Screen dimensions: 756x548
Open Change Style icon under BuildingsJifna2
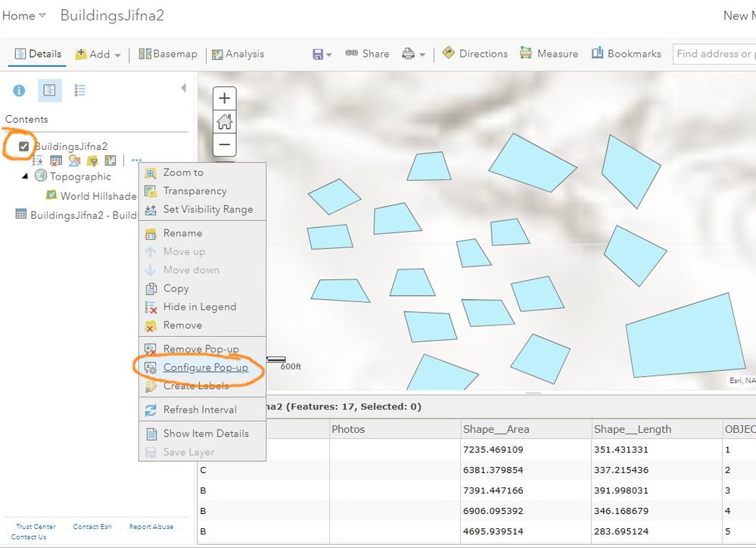(74, 160)
